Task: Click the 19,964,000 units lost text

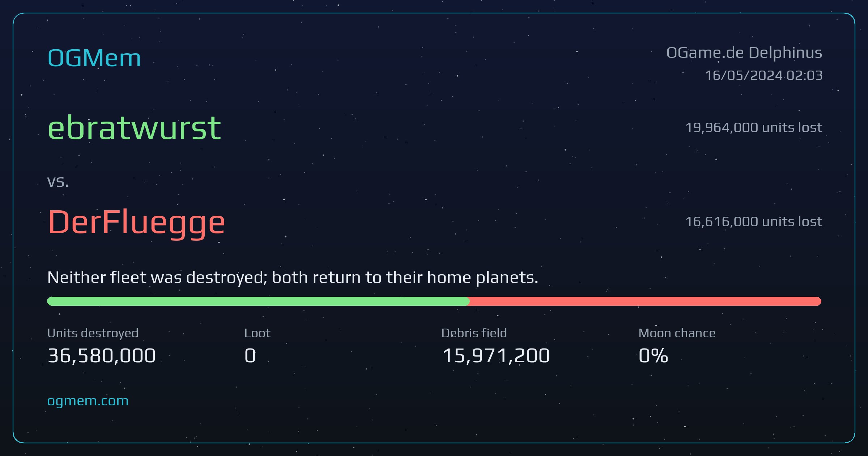Action: (x=754, y=127)
